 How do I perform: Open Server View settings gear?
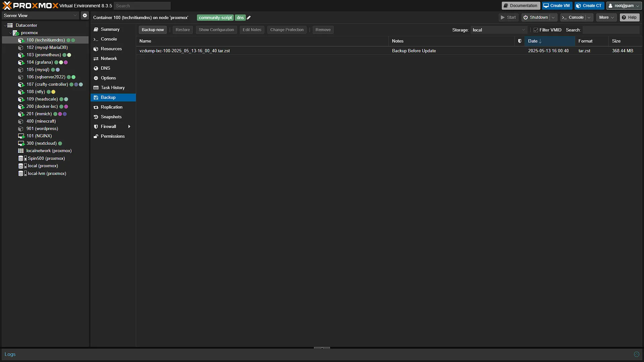point(85,15)
